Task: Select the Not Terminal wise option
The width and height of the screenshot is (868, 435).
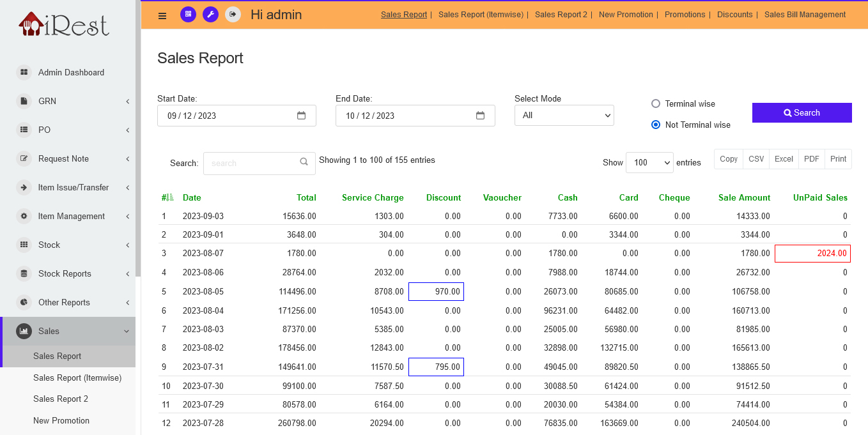Action: (x=655, y=125)
